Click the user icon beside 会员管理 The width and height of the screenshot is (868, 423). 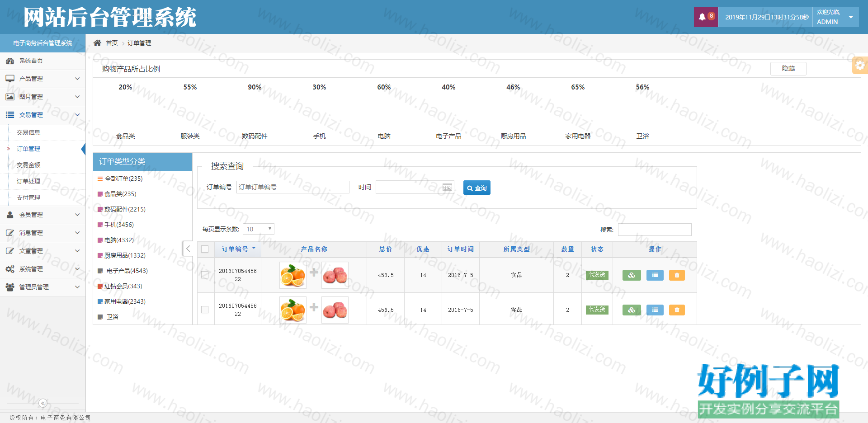10,215
